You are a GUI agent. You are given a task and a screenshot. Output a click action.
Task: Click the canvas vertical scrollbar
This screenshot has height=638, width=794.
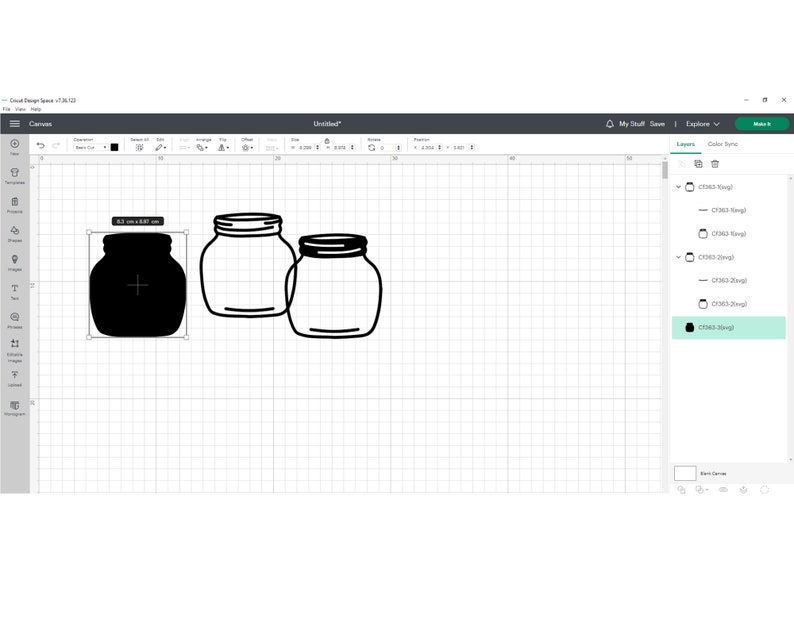coord(665,170)
